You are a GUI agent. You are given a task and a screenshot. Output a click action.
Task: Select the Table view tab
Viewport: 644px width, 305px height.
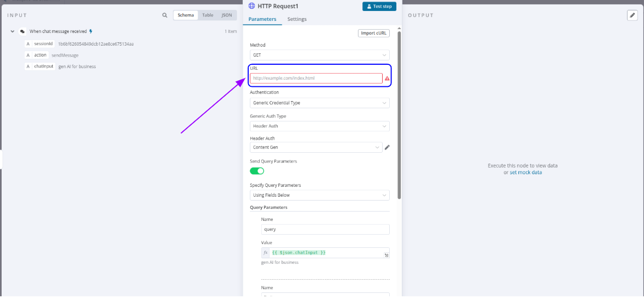pyautogui.click(x=208, y=15)
